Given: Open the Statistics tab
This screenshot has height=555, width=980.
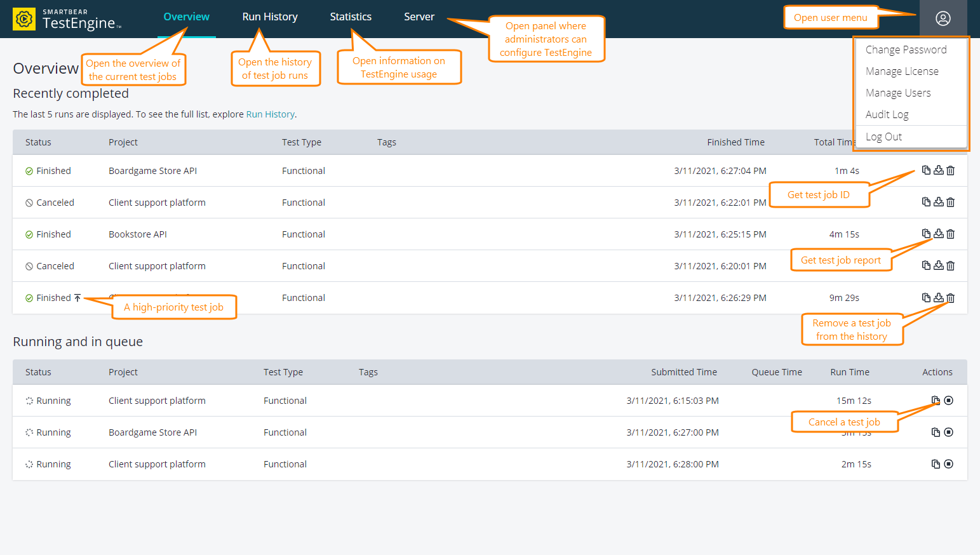Looking at the screenshot, I should coord(351,17).
